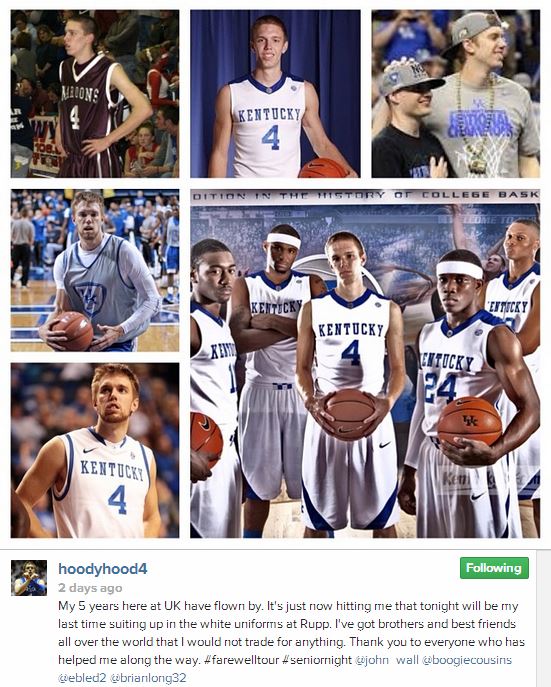Click the gray warm-up shirt photo
This screenshot has width=551, height=687.
(95, 270)
